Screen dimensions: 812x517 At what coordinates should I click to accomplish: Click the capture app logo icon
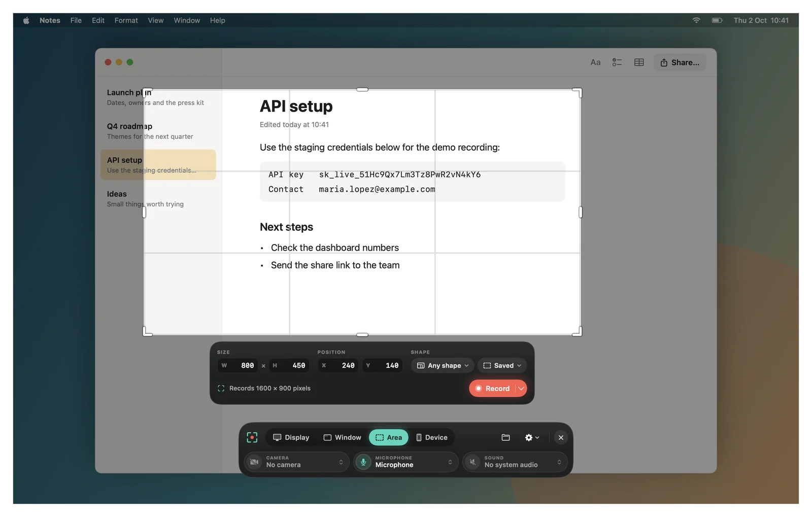point(252,437)
